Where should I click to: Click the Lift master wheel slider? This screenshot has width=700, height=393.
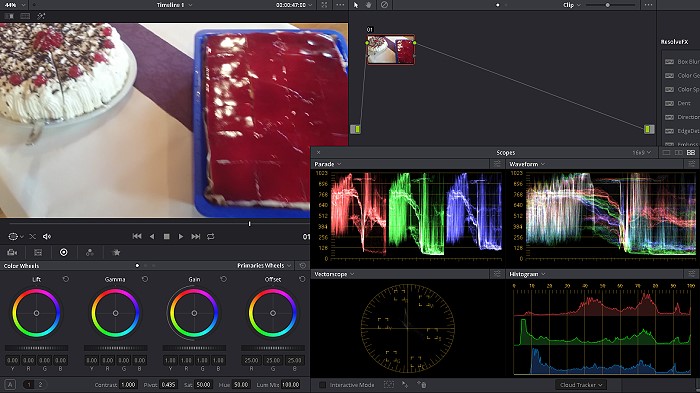tap(37, 347)
